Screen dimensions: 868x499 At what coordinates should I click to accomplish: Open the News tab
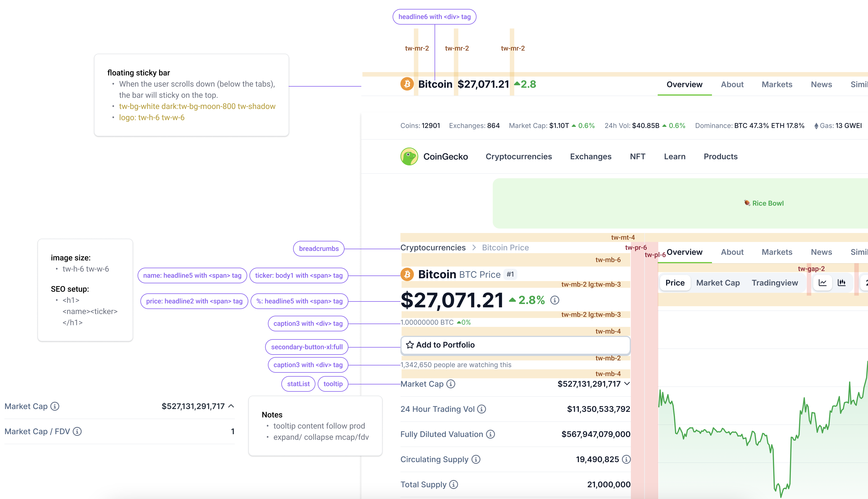click(822, 252)
